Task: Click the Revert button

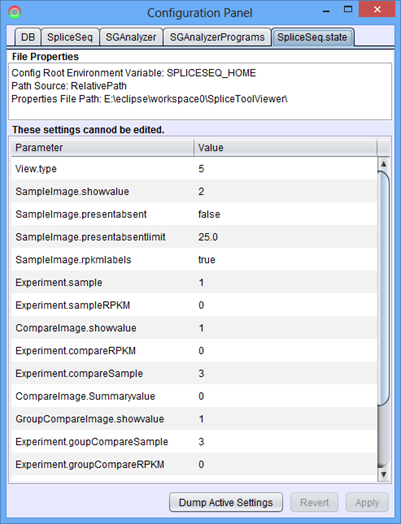Action: click(x=314, y=502)
